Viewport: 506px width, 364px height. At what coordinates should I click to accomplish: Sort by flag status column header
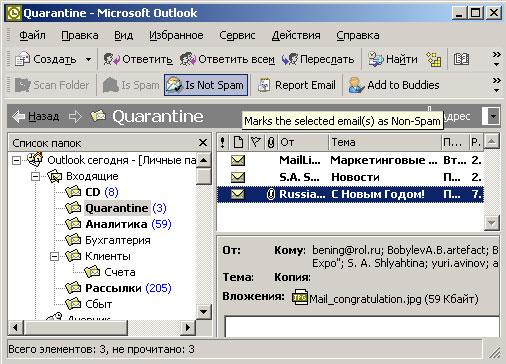(255, 143)
